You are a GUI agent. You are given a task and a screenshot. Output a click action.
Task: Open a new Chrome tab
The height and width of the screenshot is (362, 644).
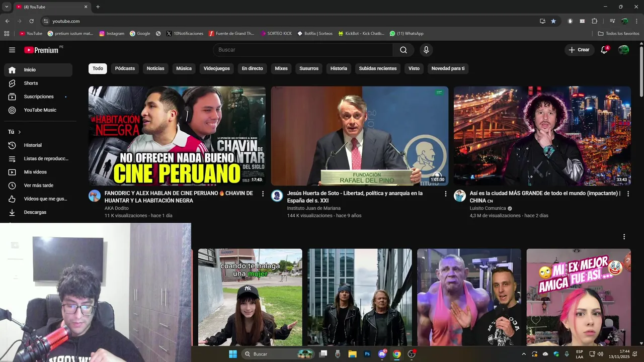pyautogui.click(x=98, y=7)
